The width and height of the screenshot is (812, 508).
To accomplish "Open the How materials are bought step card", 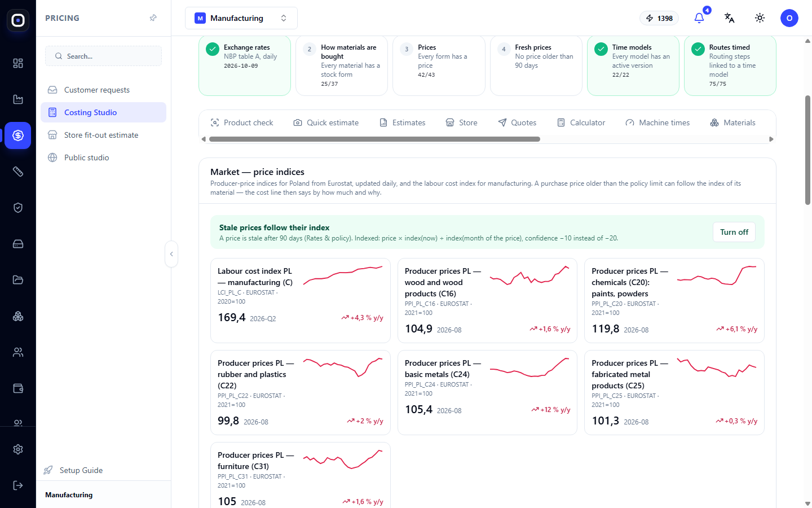I will (x=342, y=65).
